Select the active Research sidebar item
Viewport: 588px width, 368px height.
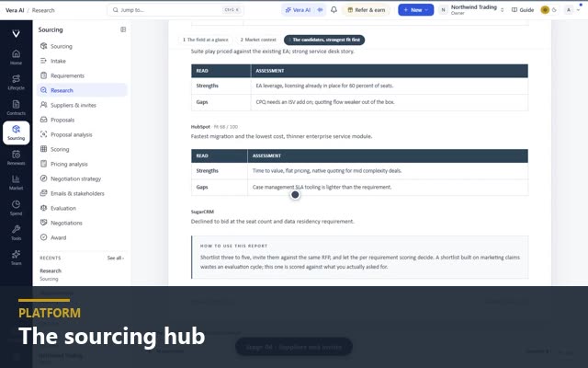(x=82, y=90)
